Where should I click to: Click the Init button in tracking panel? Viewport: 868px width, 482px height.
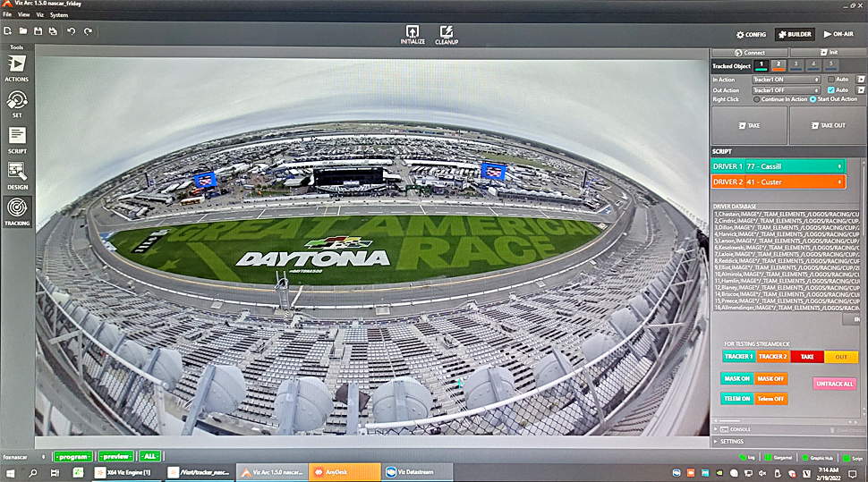coord(829,53)
